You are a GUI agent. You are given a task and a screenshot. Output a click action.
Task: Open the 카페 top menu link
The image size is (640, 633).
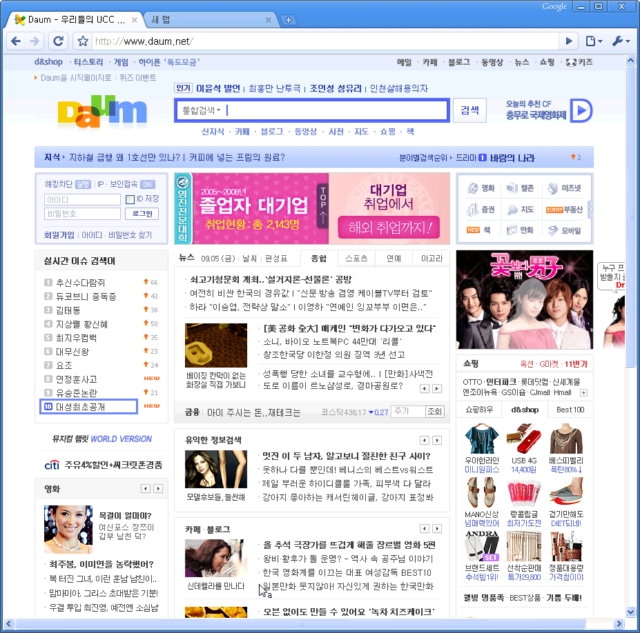(x=430, y=62)
